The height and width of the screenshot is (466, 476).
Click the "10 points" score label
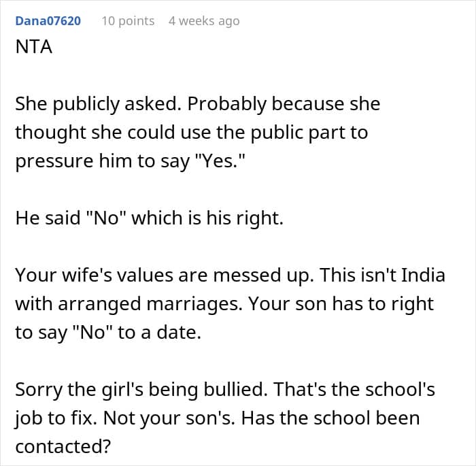[128, 20]
